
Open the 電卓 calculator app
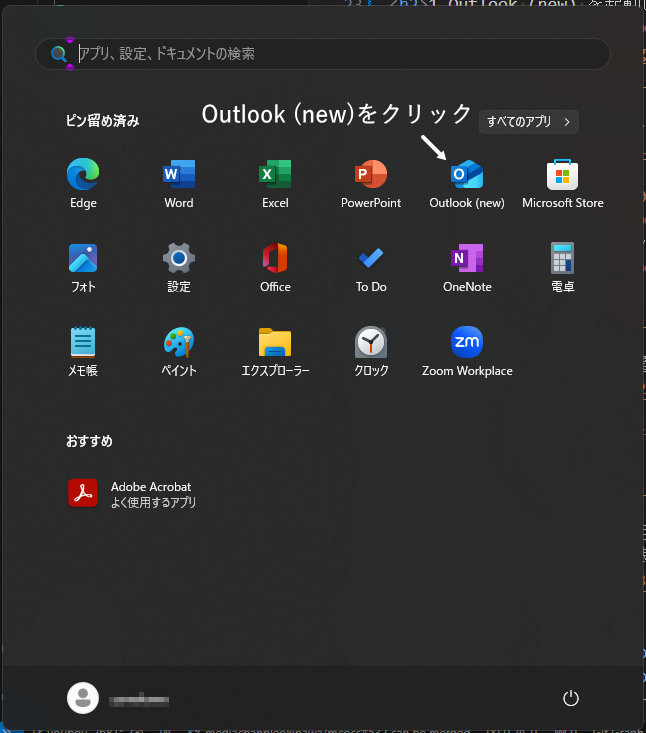pyautogui.click(x=563, y=268)
